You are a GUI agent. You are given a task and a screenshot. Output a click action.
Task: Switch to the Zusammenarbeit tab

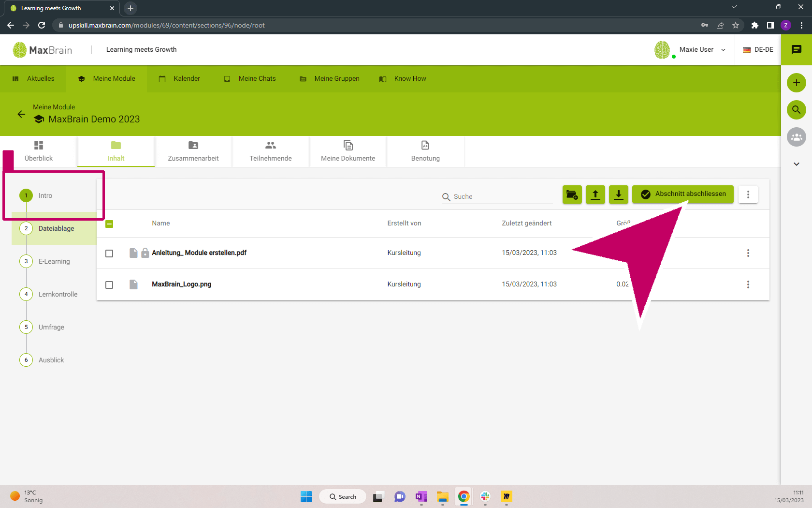coord(193,151)
